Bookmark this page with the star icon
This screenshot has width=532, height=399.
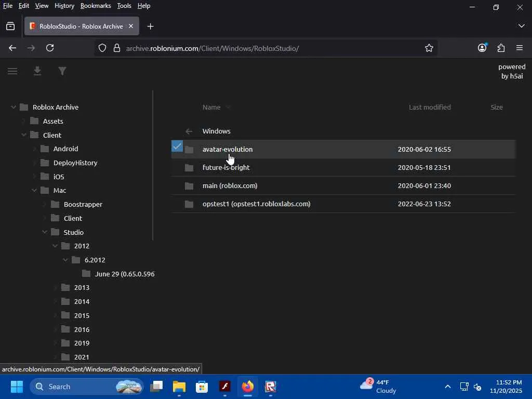[429, 48]
